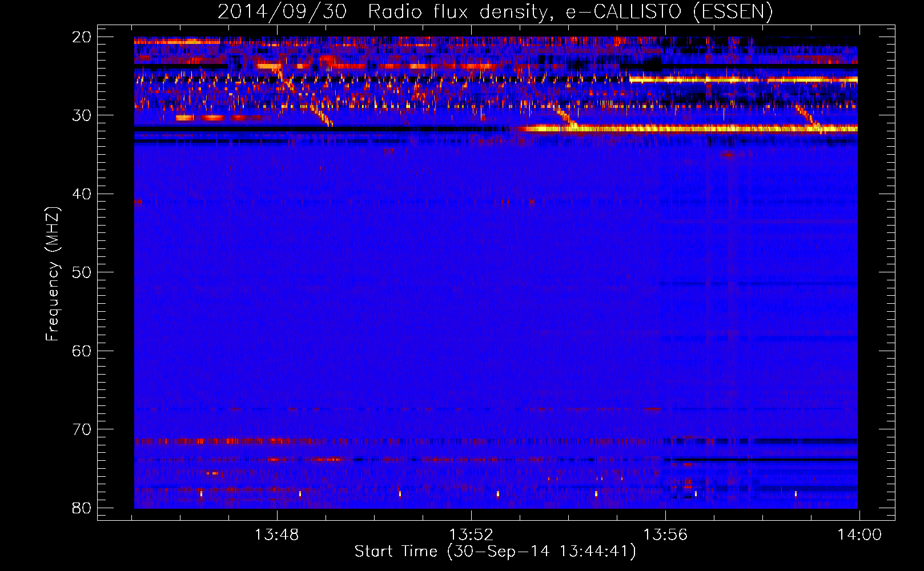The image size is (924, 571).
Task: Click the "60" frequency tick label
Action: tap(82, 351)
